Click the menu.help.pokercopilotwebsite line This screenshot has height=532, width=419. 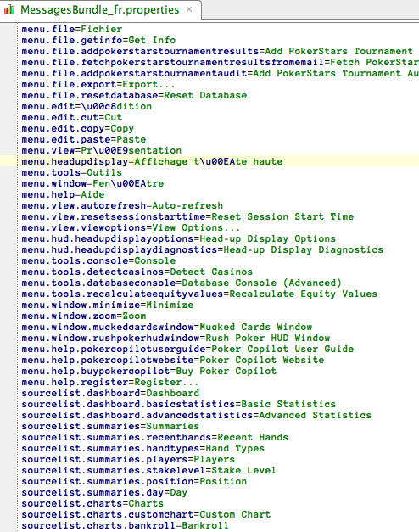[173, 360]
